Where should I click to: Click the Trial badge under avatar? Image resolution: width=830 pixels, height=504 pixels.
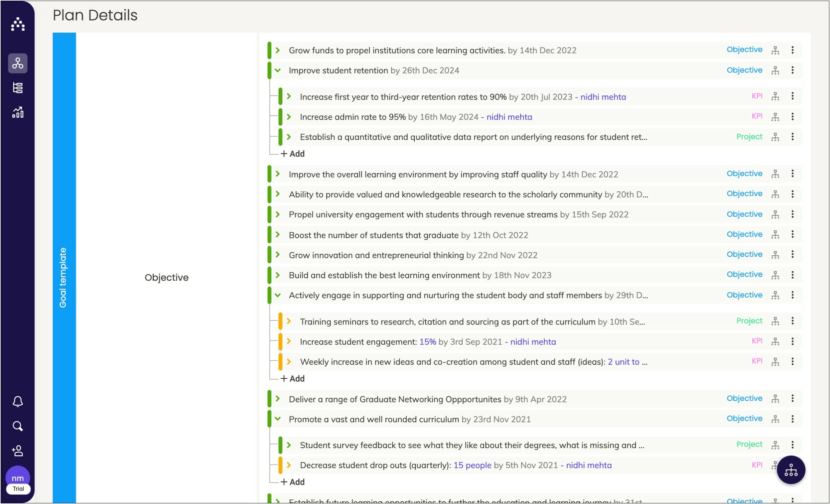(x=18, y=488)
